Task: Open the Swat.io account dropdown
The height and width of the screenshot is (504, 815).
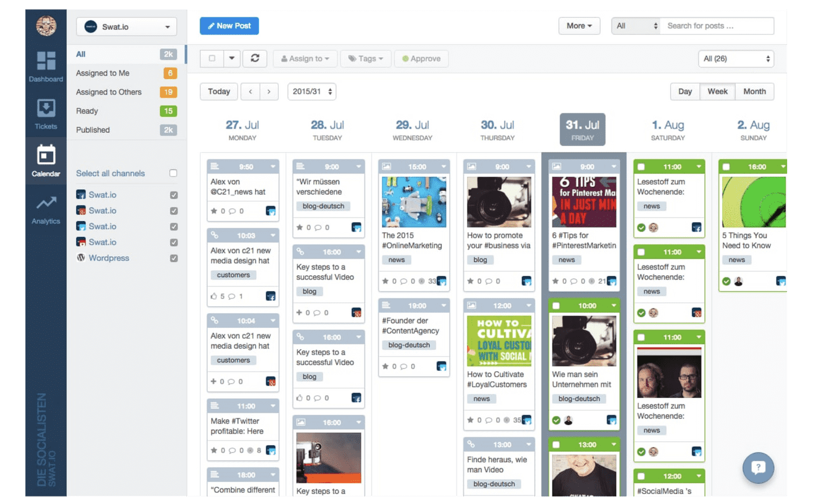Action: pos(126,26)
